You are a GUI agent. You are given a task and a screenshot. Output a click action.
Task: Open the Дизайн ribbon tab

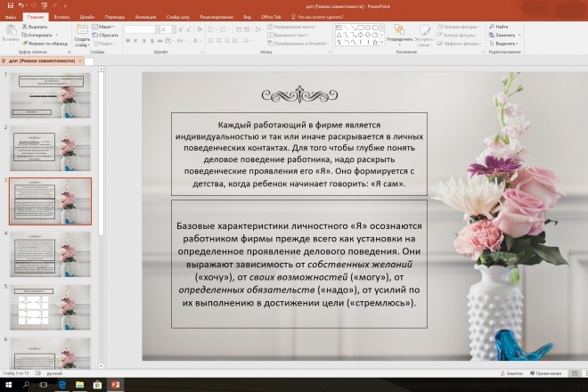(x=86, y=17)
